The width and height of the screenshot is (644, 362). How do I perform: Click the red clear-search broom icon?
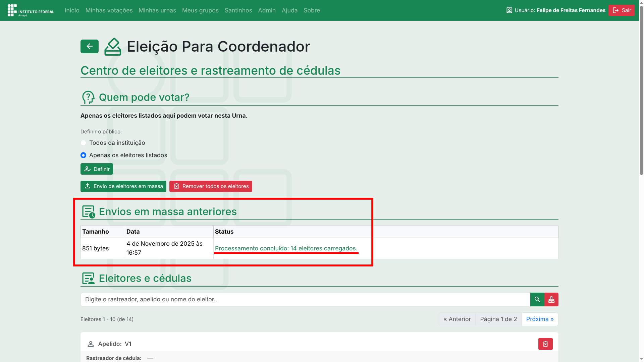551,299
